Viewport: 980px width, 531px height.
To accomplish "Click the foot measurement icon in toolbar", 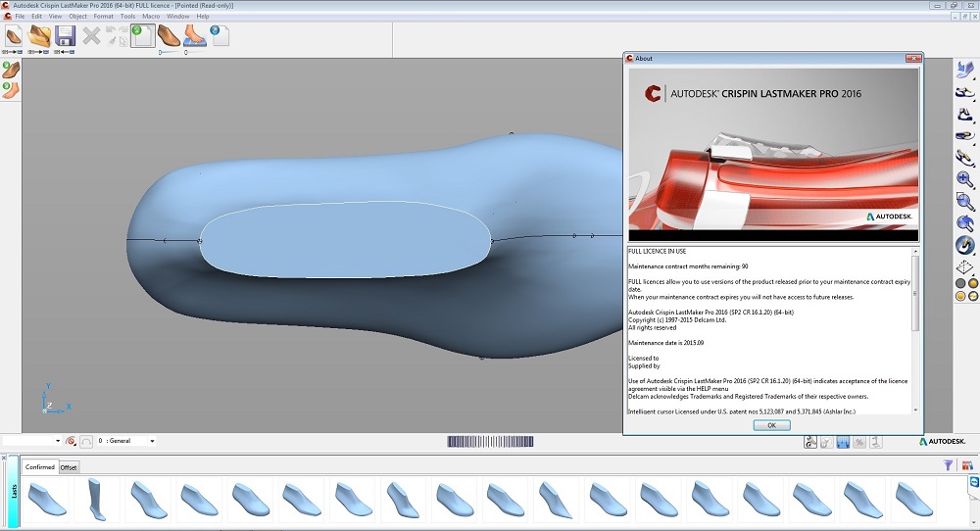I will coord(194,35).
